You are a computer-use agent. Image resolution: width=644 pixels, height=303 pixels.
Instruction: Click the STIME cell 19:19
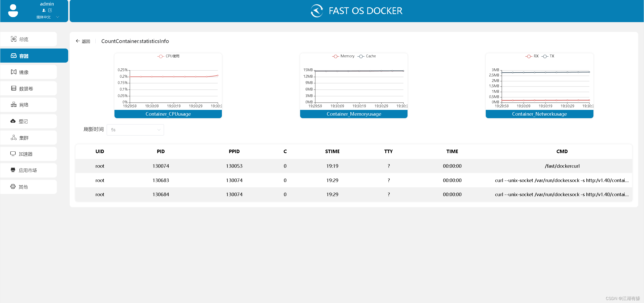click(332, 166)
